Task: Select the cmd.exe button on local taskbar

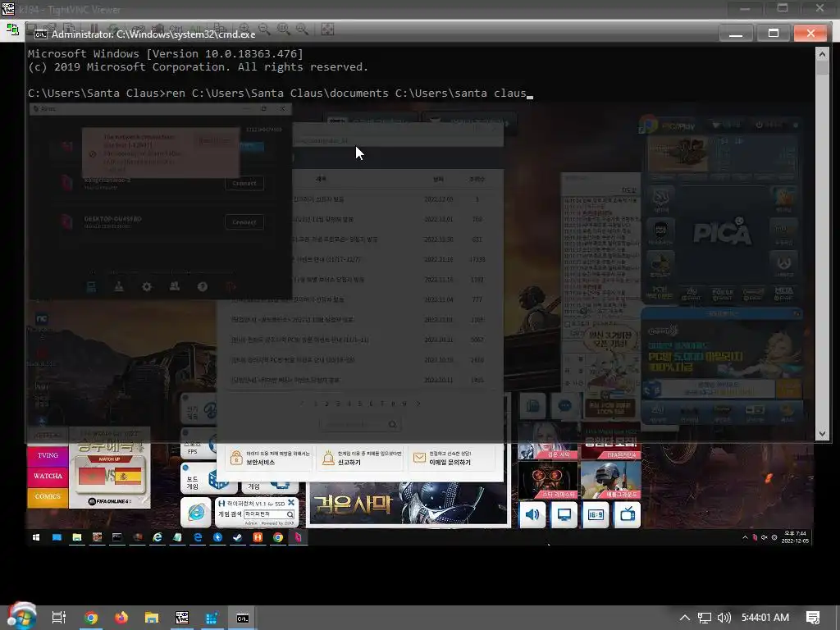Action: [243, 618]
